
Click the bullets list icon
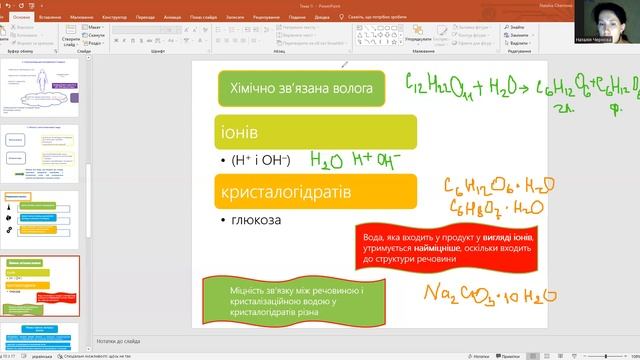click(219, 30)
